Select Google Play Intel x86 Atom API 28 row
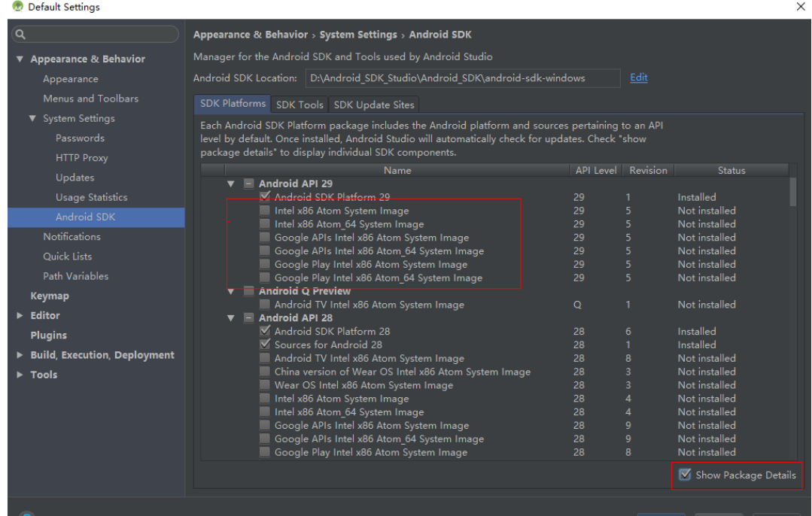This screenshot has height=516, width=812. click(371, 452)
